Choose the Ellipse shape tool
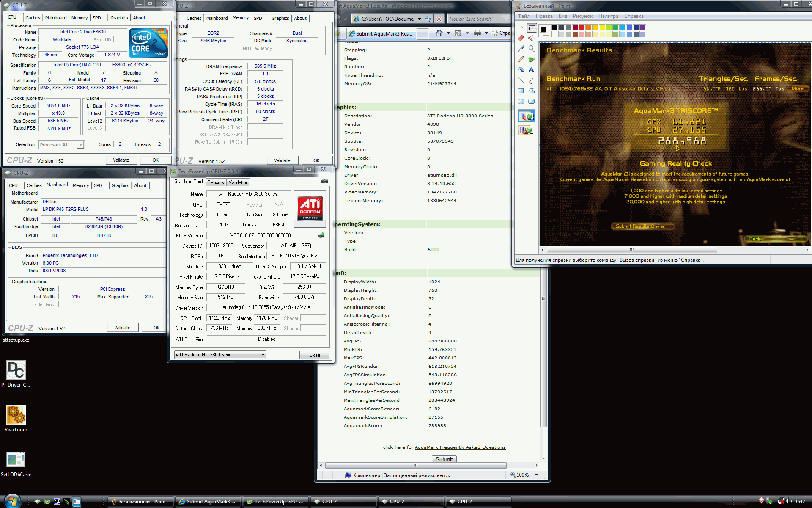 (x=521, y=102)
